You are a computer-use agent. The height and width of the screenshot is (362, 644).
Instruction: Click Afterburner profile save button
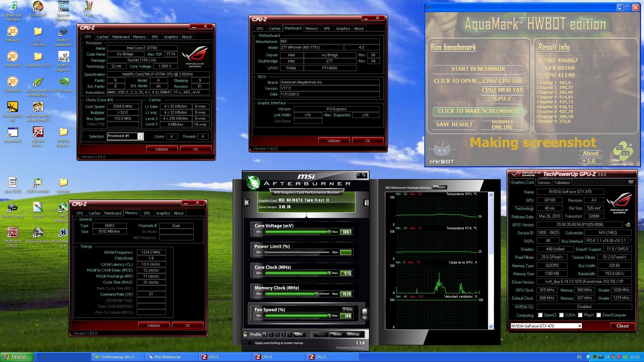coord(298,334)
